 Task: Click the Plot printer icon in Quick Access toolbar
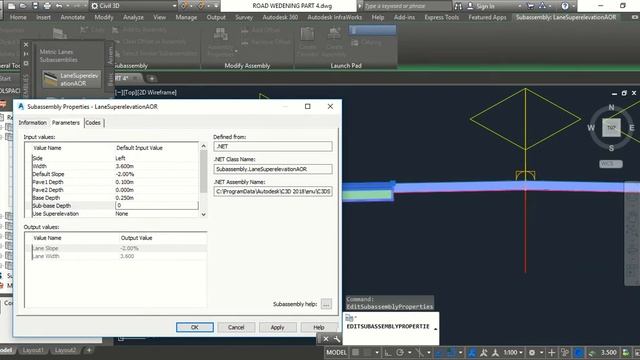(47, 6)
